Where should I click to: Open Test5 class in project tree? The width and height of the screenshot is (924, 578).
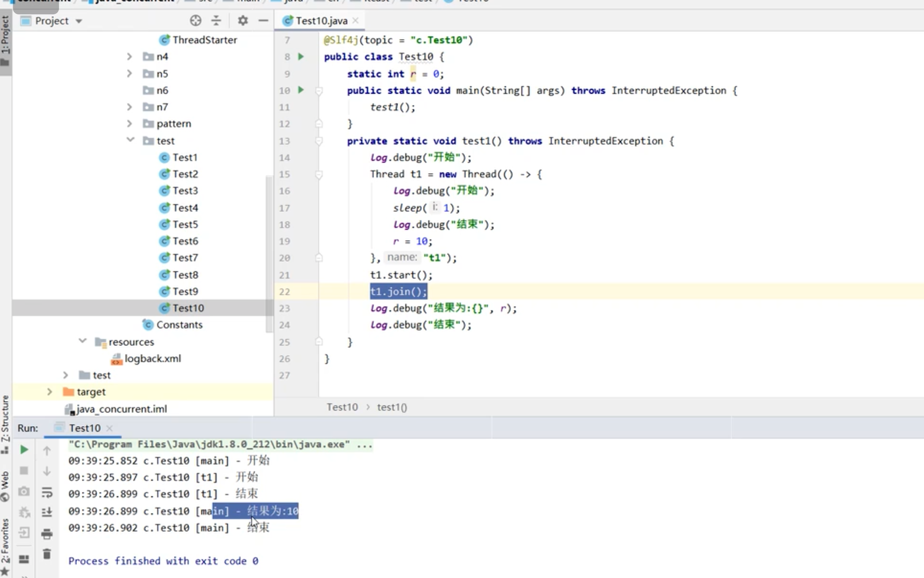point(185,224)
